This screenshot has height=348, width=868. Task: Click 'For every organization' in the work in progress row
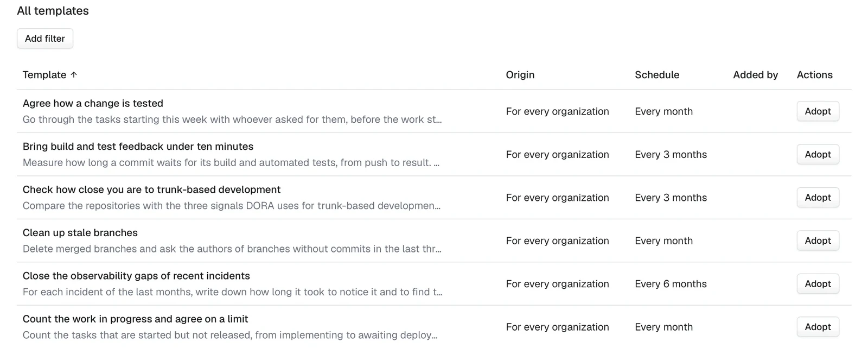(557, 327)
